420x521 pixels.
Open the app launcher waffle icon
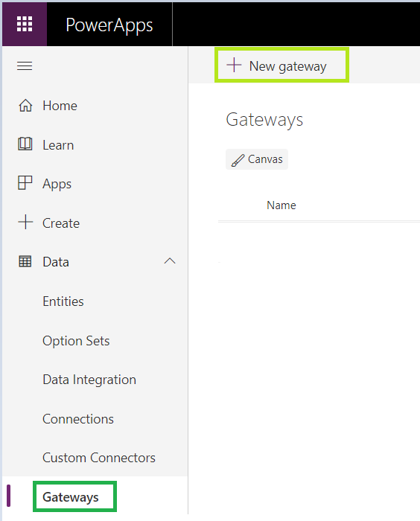25,25
